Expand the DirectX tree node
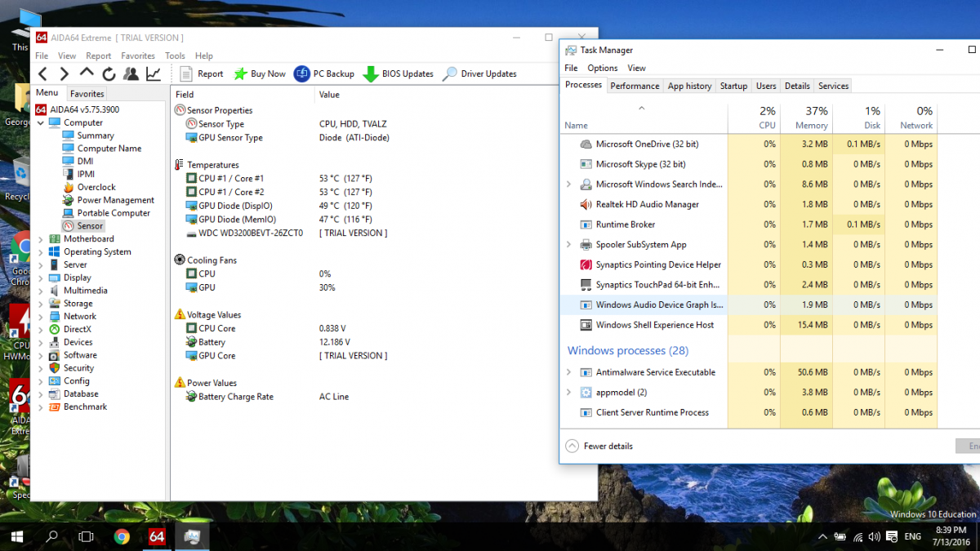This screenshot has height=551, width=980. (41, 330)
